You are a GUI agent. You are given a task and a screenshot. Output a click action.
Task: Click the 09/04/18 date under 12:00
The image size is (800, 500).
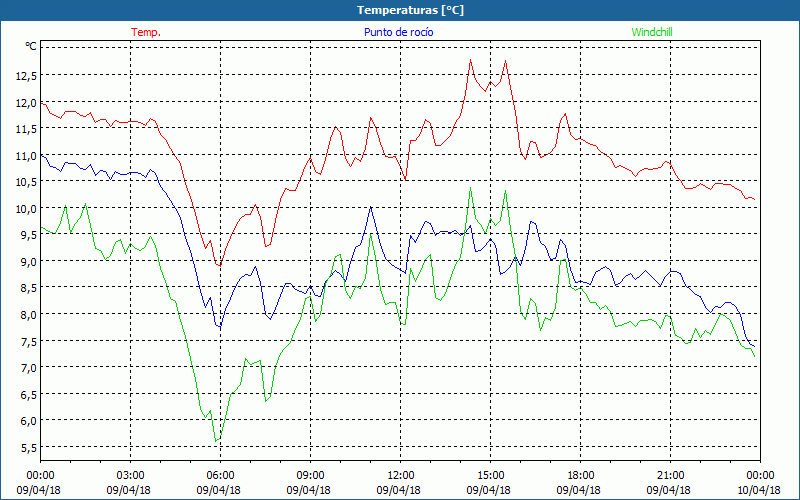(398, 490)
